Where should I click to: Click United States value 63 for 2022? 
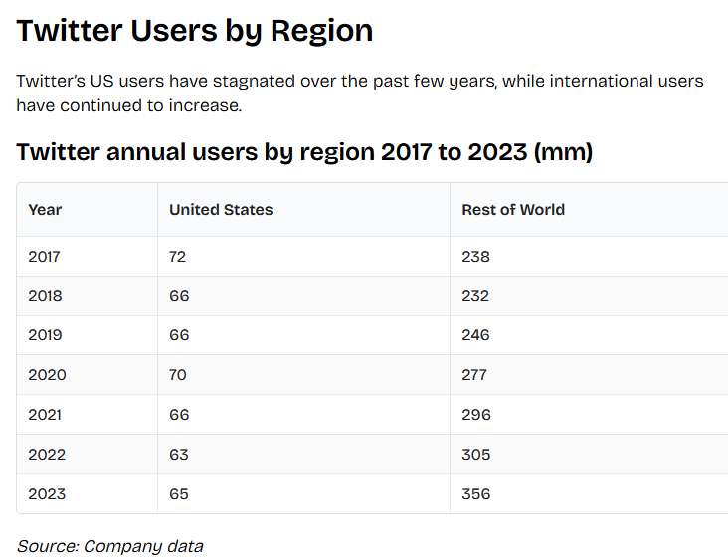coord(179,455)
